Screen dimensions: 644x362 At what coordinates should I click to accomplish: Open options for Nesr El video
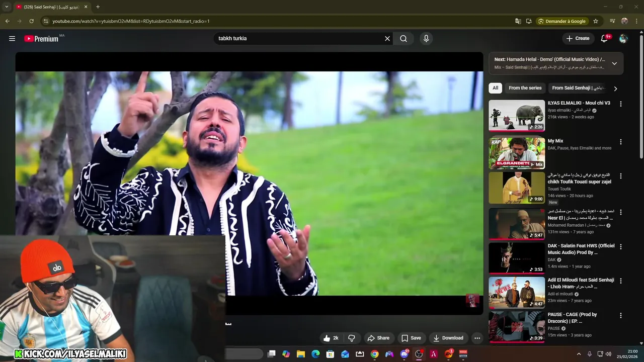click(x=620, y=212)
